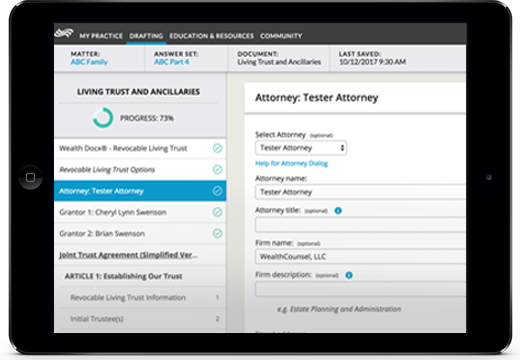Select Grantor 2: Brian Swenson
This screenshot has height=360, width=520.
(140, 234)
